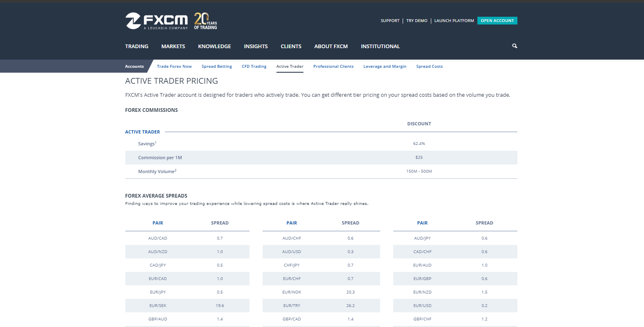This screenshot has height=327, width=644.
Task: Click the 0.3 spread for AUD/USD
Action: [350, 252]
